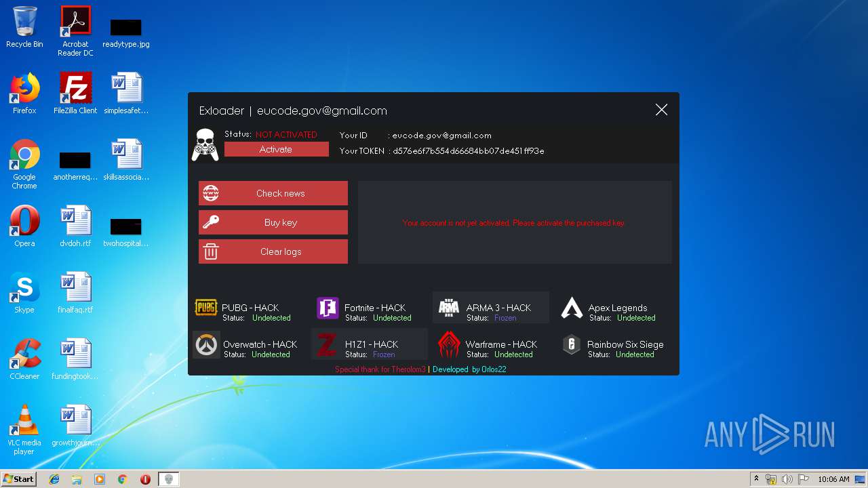Select the Exloader skull taskbar button
This screenshot has width=868, height=488.
point(170,479)
